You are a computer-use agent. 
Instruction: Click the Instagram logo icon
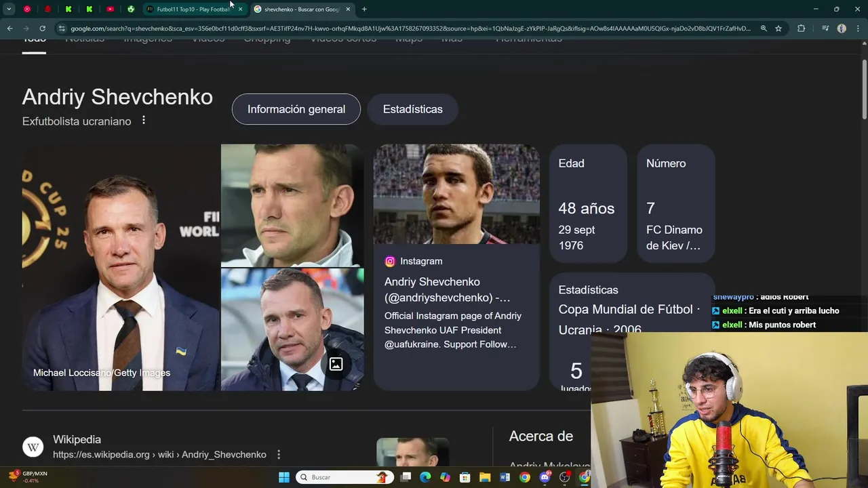[390, 262]
